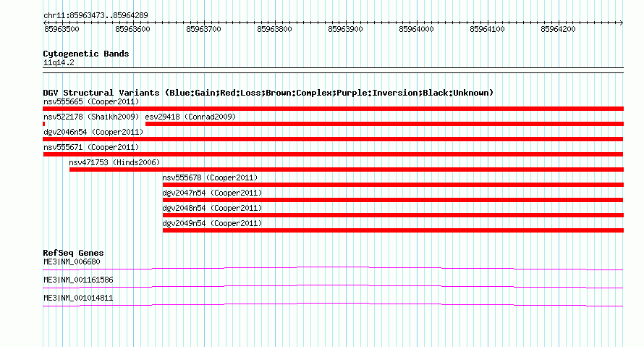Click the 85963500 ruler position label
Viewport: 644px width, 347px height.
coord(62,29)
